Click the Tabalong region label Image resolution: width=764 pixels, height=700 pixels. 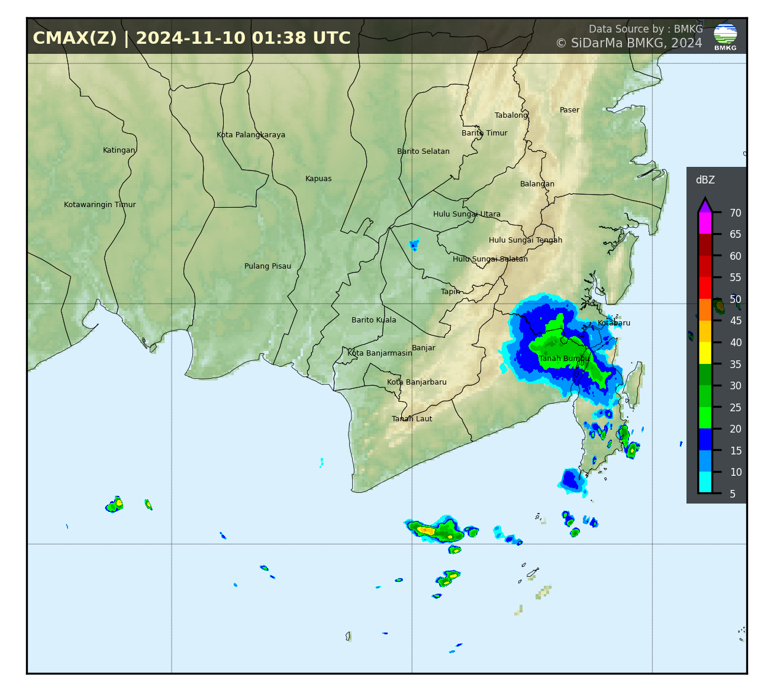(511, 115)
